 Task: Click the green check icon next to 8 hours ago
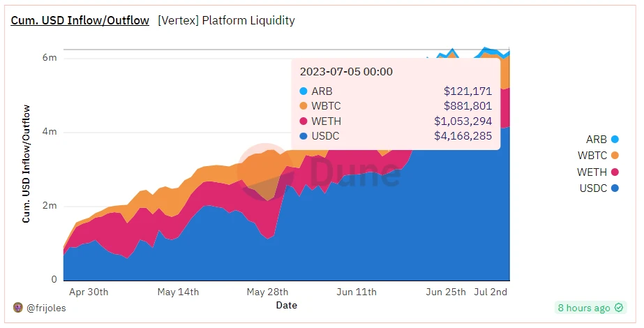[619, 308]
